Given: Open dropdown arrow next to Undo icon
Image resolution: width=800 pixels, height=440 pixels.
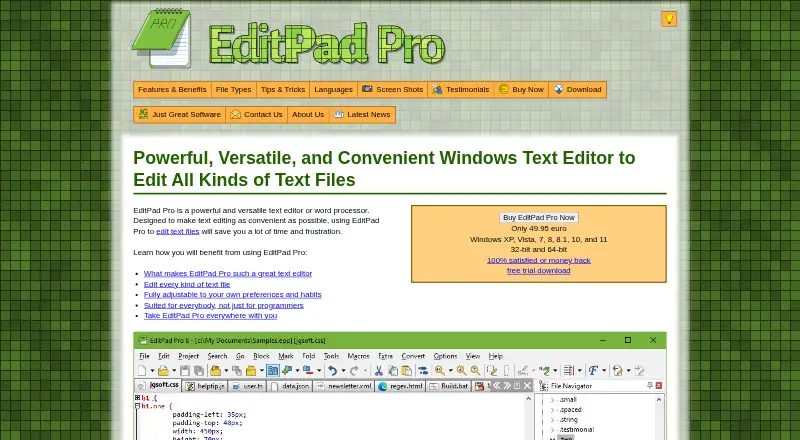Looking at the screenshot, I should (343, 371).
